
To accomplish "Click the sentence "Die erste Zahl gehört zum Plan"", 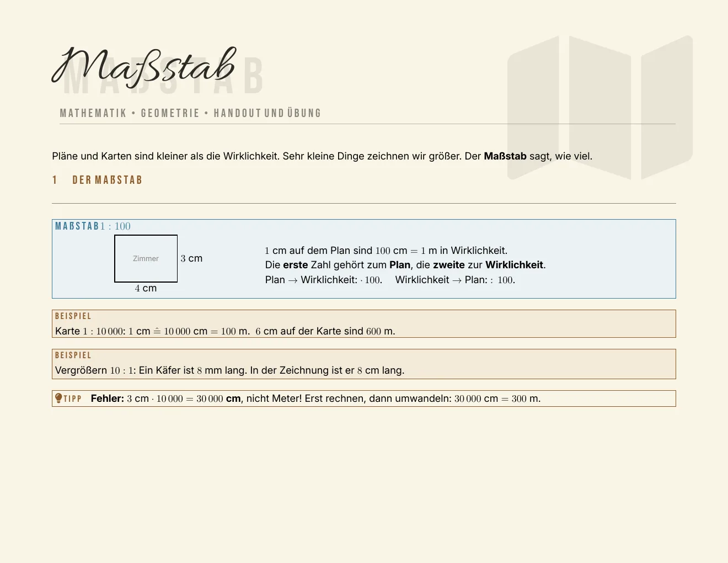I will click(x=405, y=265).
